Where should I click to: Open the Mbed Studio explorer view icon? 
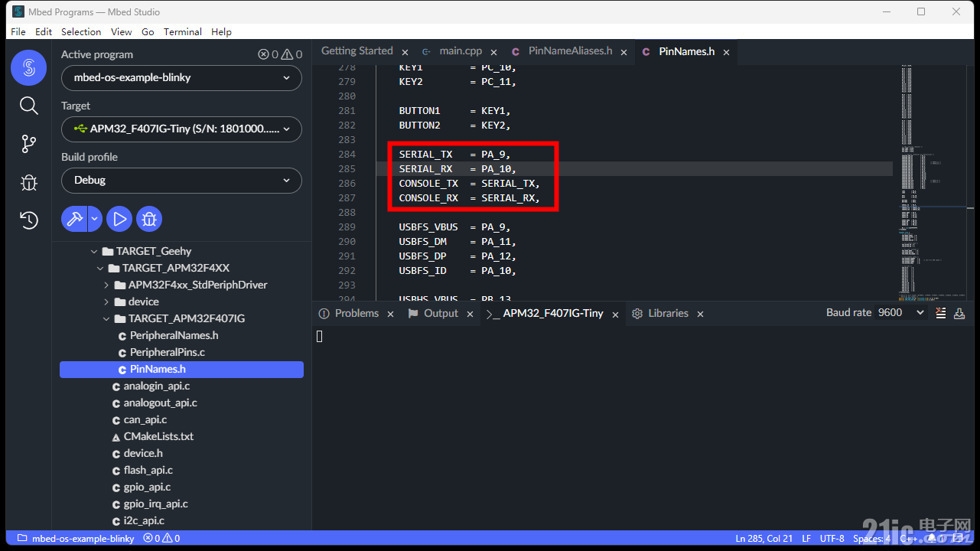28,68
